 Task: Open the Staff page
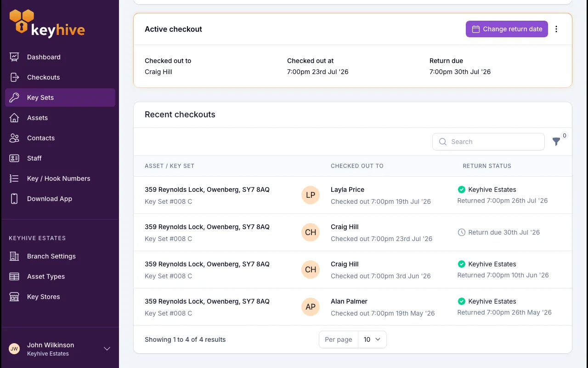tap(60, 158)
